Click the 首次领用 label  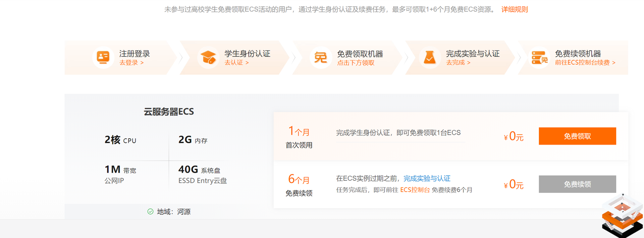299,145
